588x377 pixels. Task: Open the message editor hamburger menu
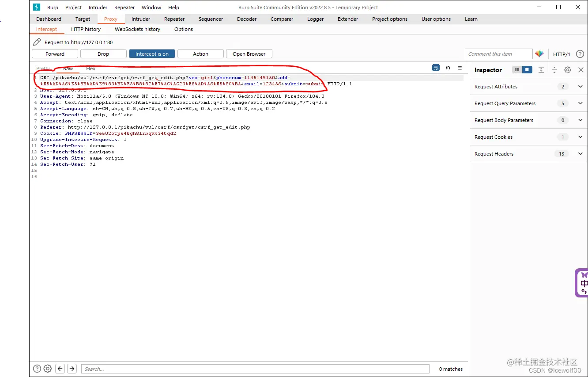(460, 68)
